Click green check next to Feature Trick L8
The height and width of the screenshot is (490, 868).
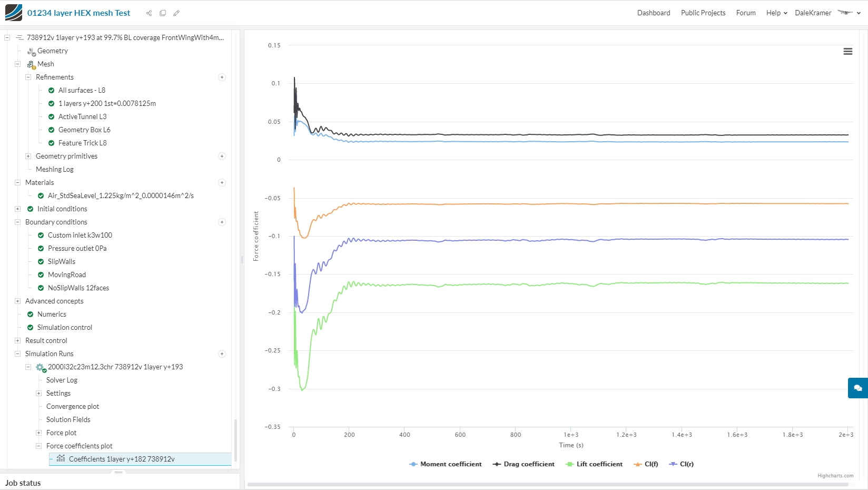tap(51, 143)
